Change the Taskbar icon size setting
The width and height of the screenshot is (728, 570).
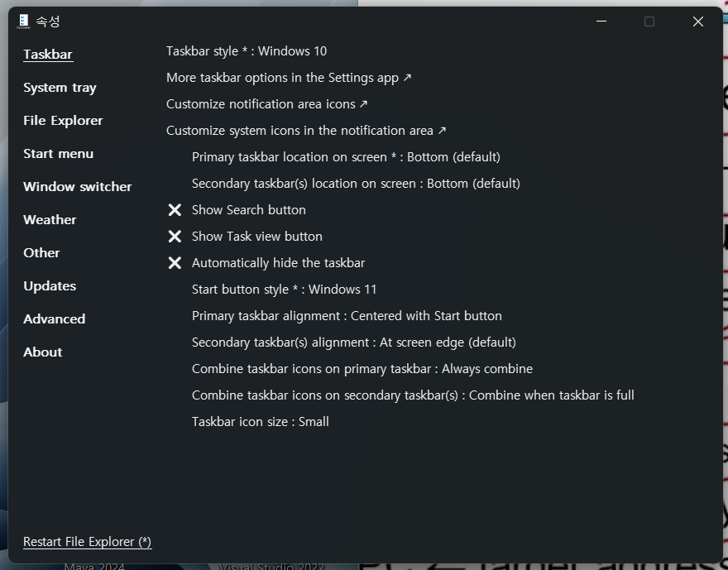(x=260, y=422)
